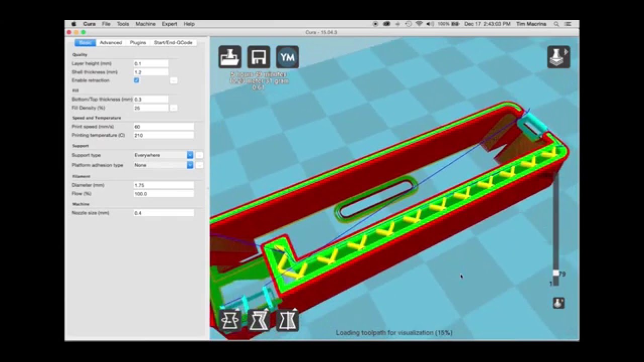The image size is (644, 362).
Task: Click the Wi-Fi status icon
Action: [419, 24]
